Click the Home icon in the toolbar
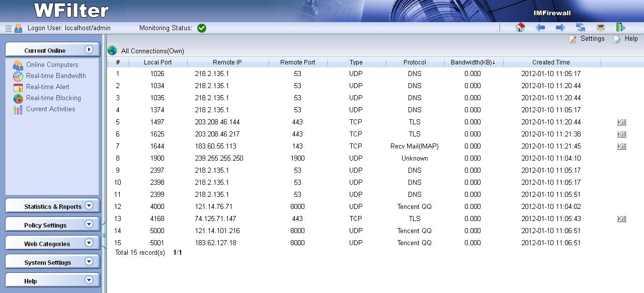The height and width of the screenshot is (293, 644). click(x=520, y=28)
